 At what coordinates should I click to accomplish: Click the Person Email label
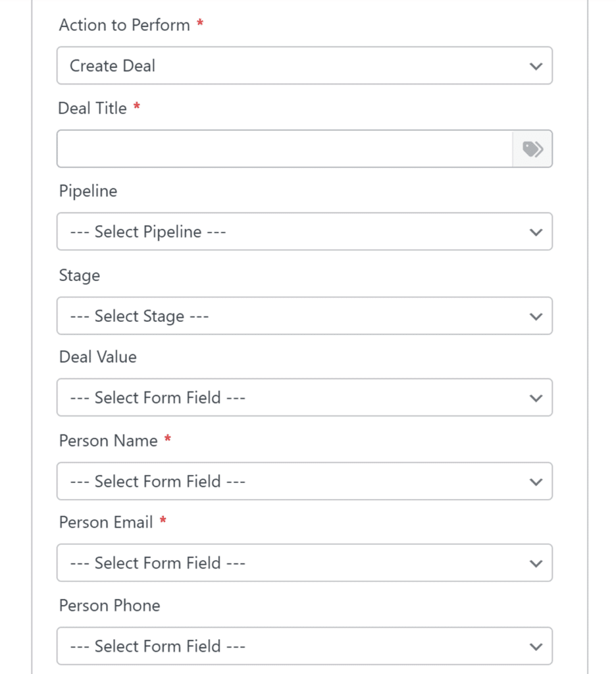pos(106,522)
